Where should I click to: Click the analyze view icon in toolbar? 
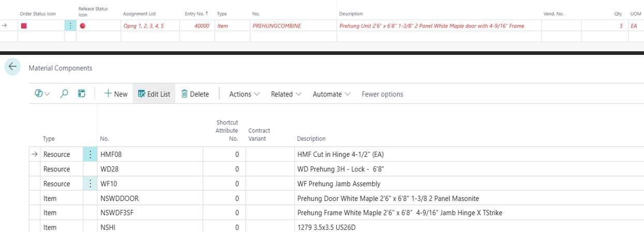(x=82, y=94)
